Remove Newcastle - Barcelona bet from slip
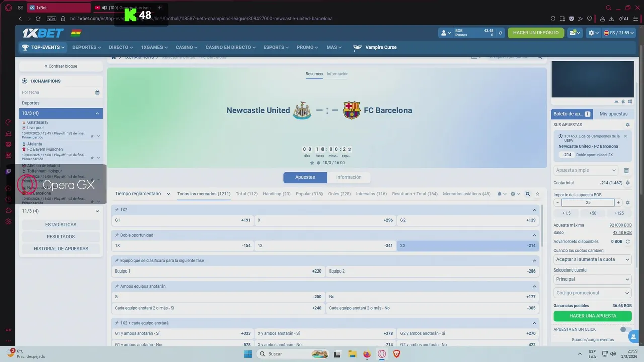Image resolution: width=644 pixels, height=362 pixels. [x=625, y=136]
